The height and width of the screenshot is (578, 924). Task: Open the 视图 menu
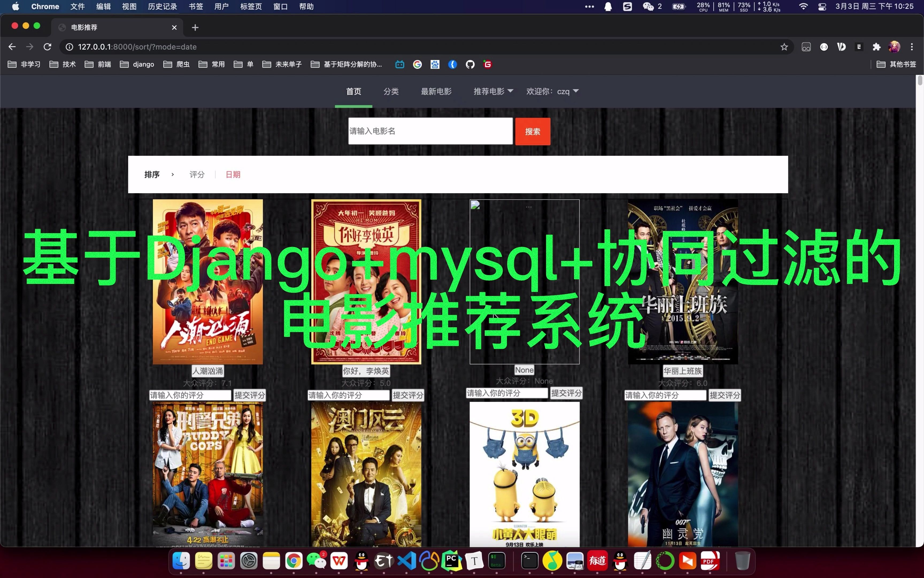[129, 6]
